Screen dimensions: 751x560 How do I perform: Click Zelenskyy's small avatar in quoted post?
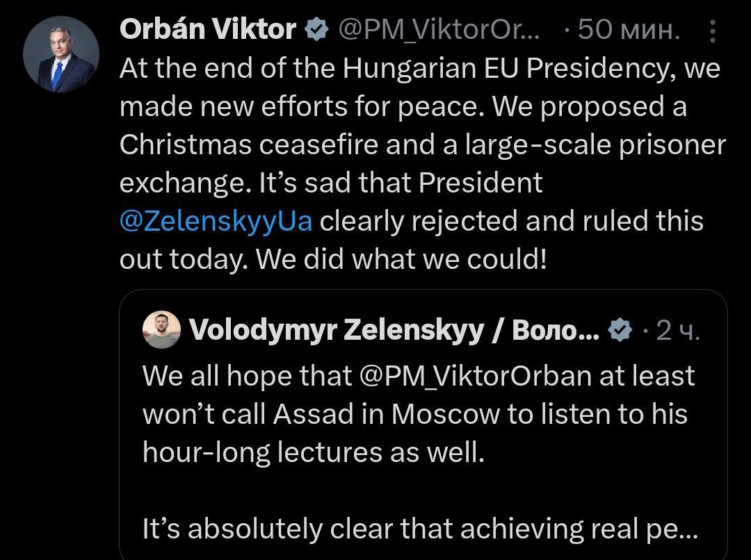[162, 329]
